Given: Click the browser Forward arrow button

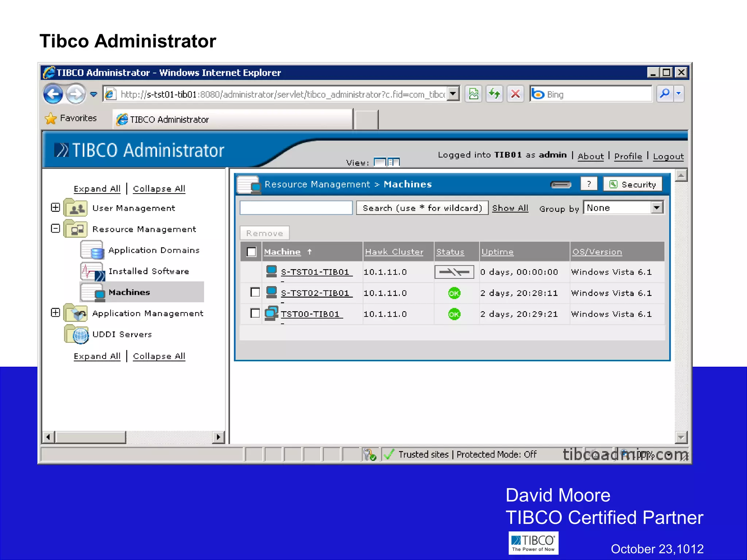Looking at the screenshot, I should [x=76, y=94].
